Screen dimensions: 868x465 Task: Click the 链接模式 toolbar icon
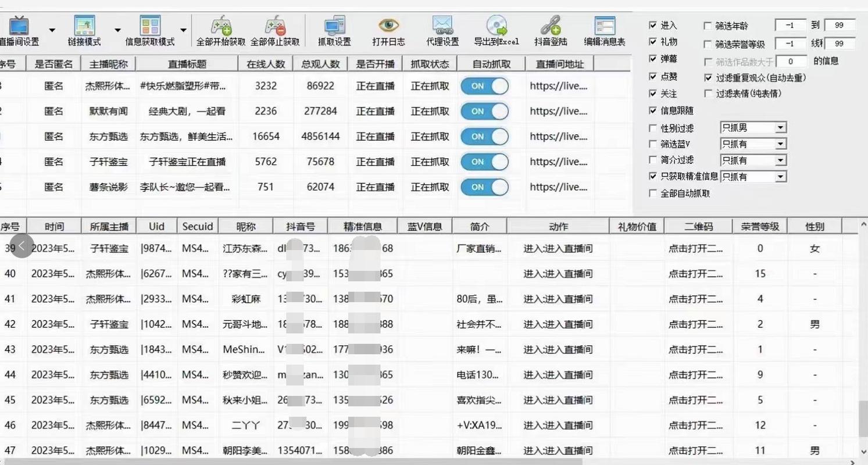coord(84,31)
